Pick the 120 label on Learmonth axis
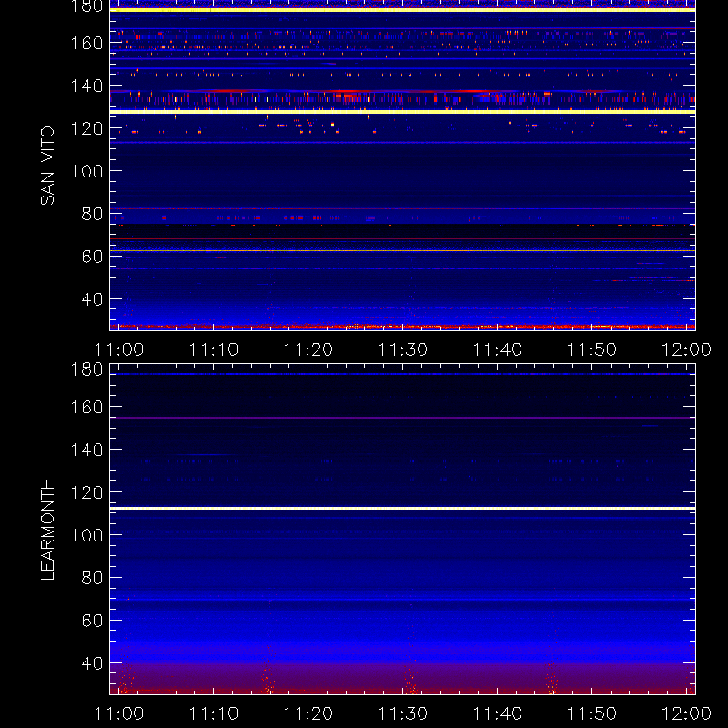The width and height of the screenshot is (728, 728). 86,492
